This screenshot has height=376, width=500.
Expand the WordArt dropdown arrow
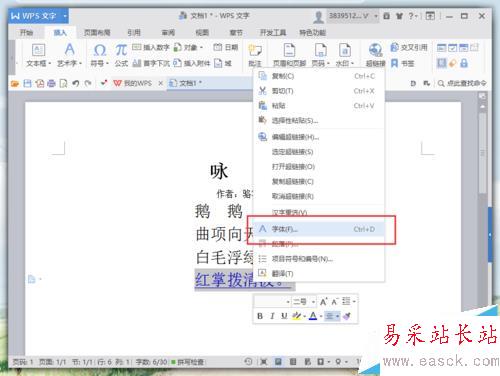click(80, 63)
